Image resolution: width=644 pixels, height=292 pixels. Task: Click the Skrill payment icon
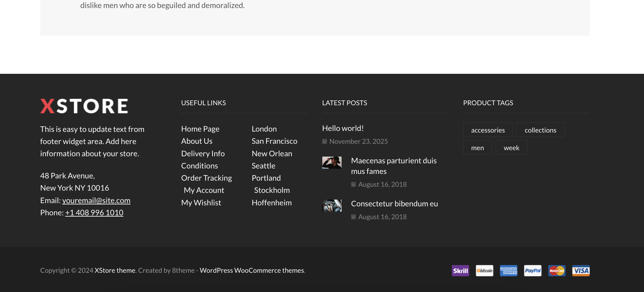click(460, 271)
